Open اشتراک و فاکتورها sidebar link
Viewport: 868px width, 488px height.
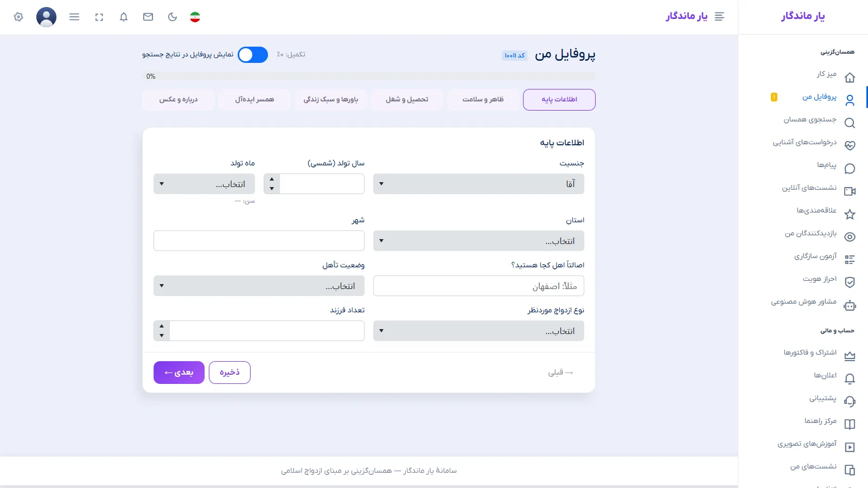(810, 352)
